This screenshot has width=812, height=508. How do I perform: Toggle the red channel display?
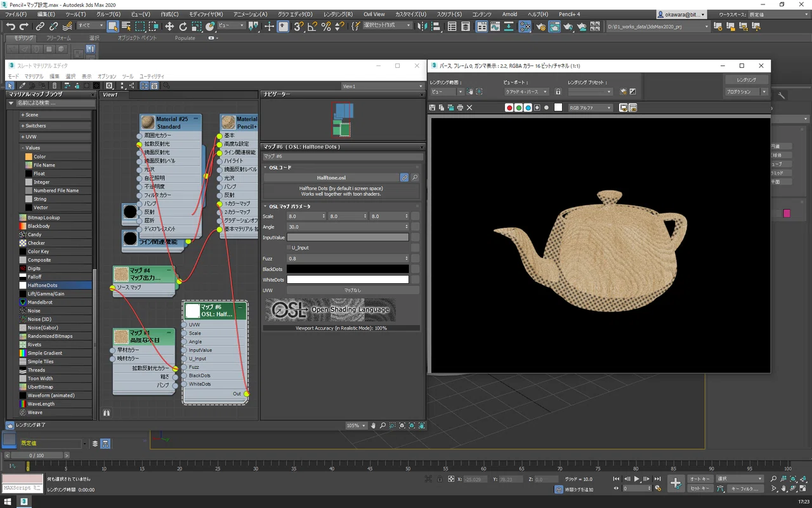(509, 107)
